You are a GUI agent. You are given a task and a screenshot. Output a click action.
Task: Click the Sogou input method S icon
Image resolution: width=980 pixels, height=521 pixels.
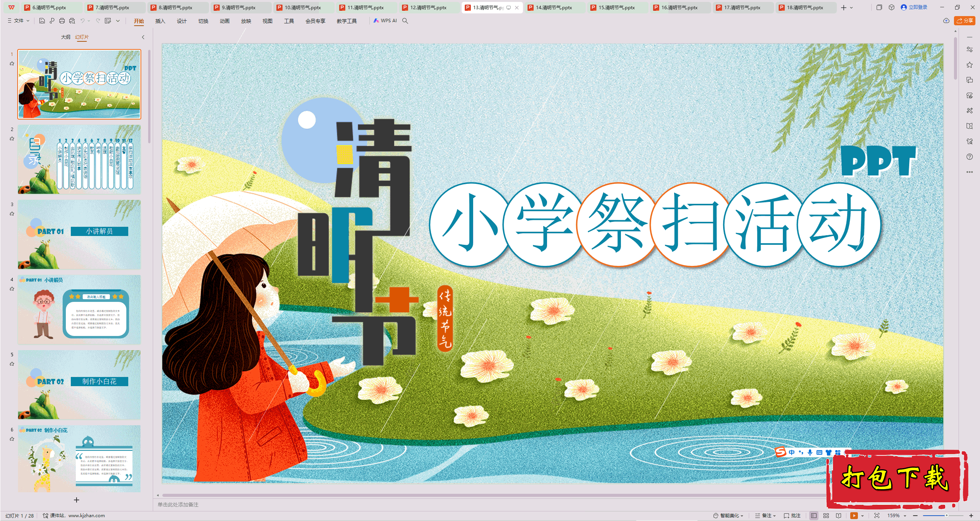click(x=780, y=452)
